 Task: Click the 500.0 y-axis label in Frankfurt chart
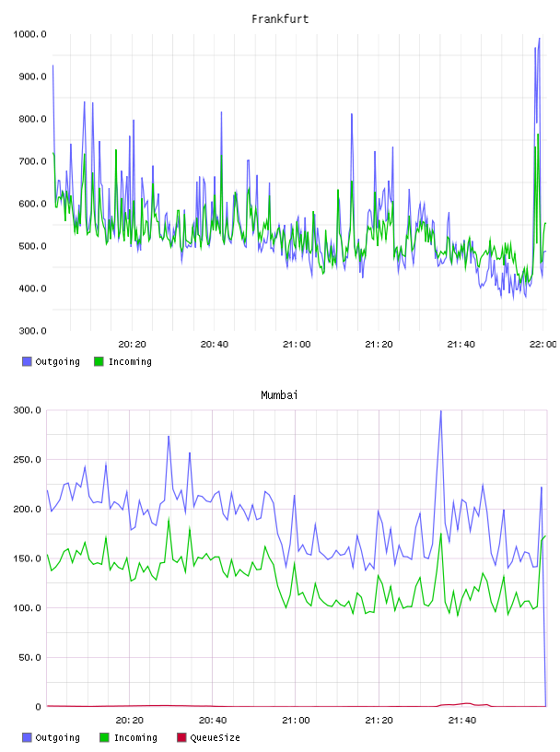pyautogui.click(x=32, y=246)
